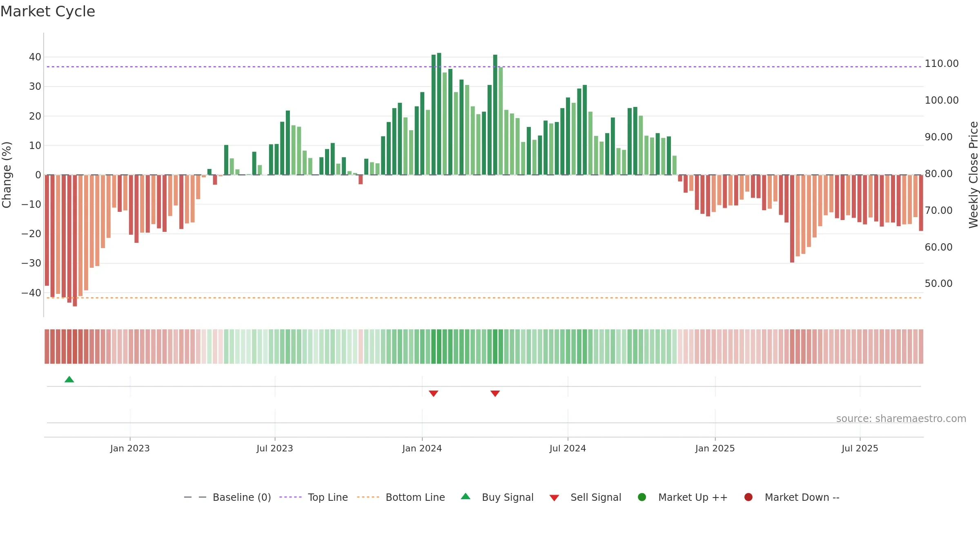Click the 100.00 price axis label
The height and width of the screenshot is (551, 980).
[942, 100]
